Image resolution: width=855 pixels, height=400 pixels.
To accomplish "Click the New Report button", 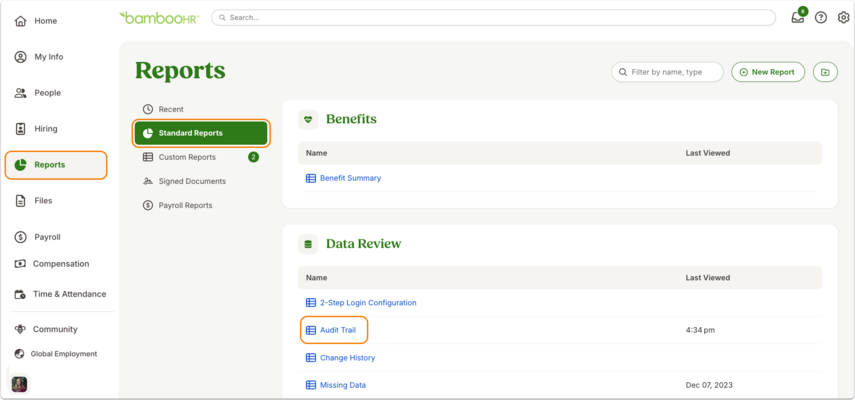I will [x=768, y=72].
